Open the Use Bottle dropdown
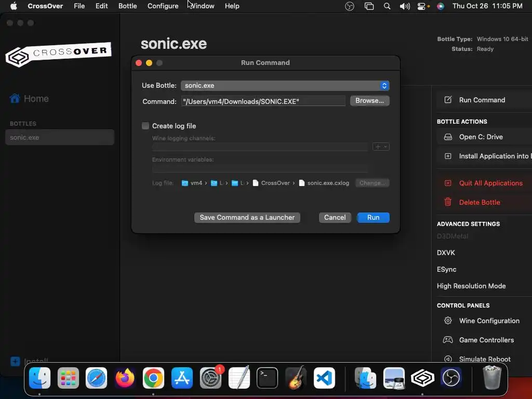The width and height of the screenshot is (532, 399). coord(285,86)
